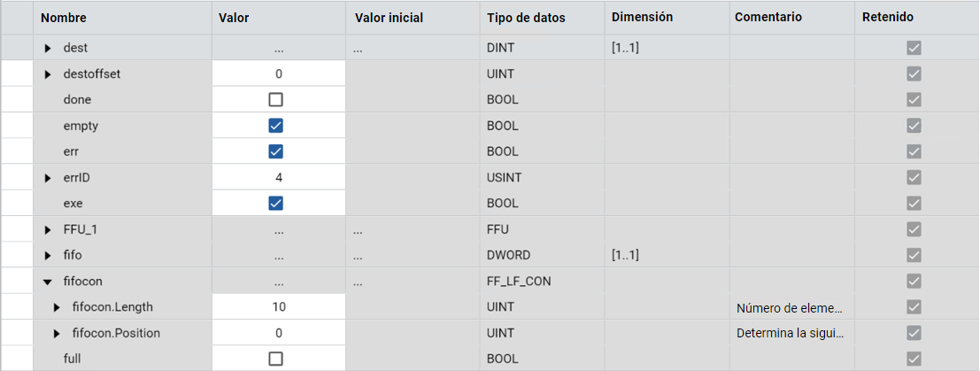This screenshot has width=980, height=371.
Task: Select the Comentario cell of fifocon.Position
Action: click(x=790, y=333)
